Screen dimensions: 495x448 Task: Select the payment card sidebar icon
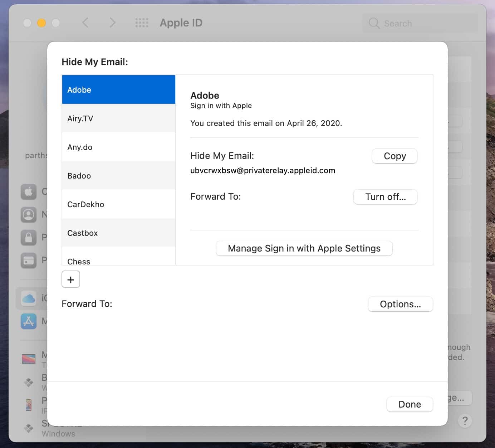(29, 260)
